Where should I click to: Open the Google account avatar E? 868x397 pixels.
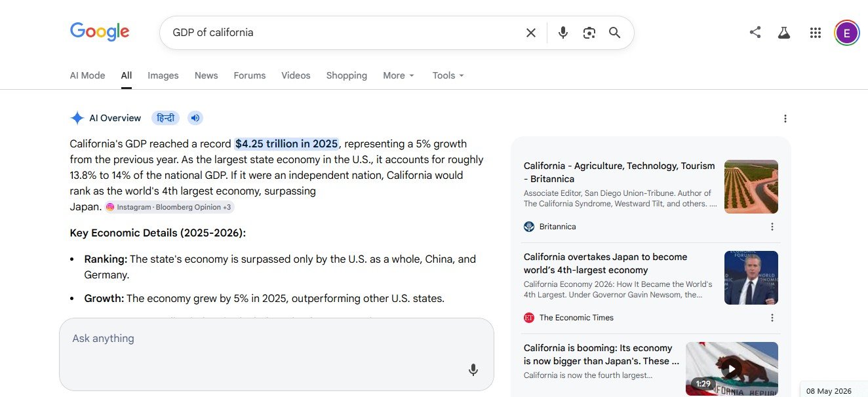(846, 33)
